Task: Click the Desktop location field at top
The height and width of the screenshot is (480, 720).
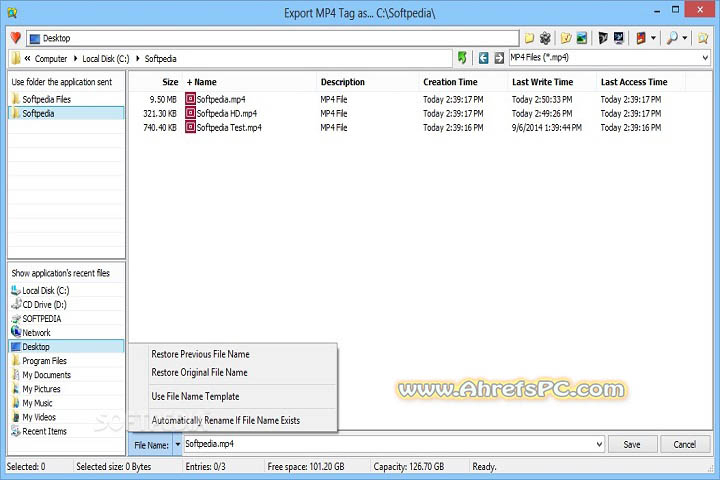Action: [273, 38]
